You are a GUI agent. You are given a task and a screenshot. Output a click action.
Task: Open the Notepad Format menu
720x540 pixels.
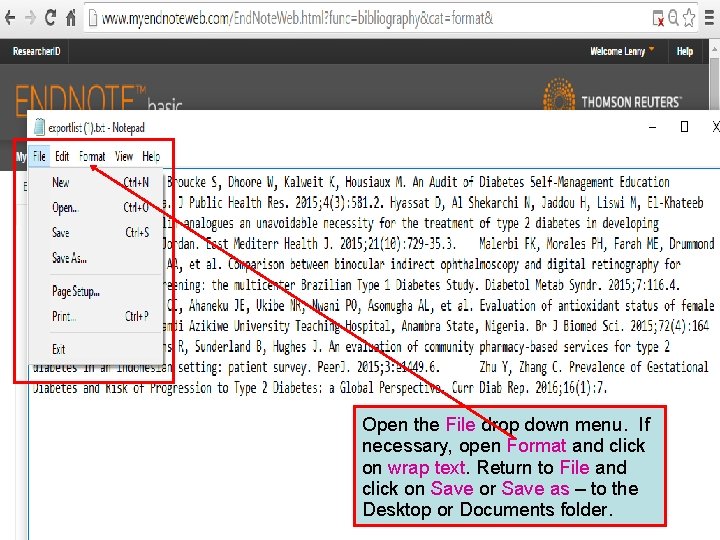tap(92, 156)
